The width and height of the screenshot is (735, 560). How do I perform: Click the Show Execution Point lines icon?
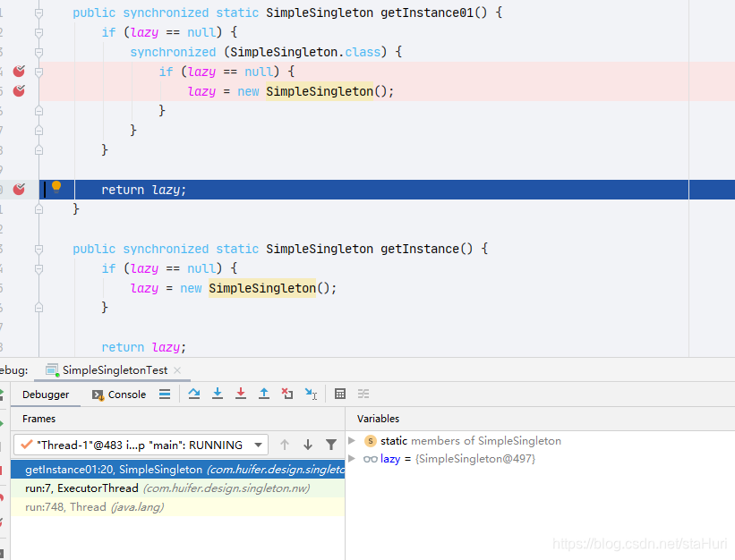coord(165,395)
